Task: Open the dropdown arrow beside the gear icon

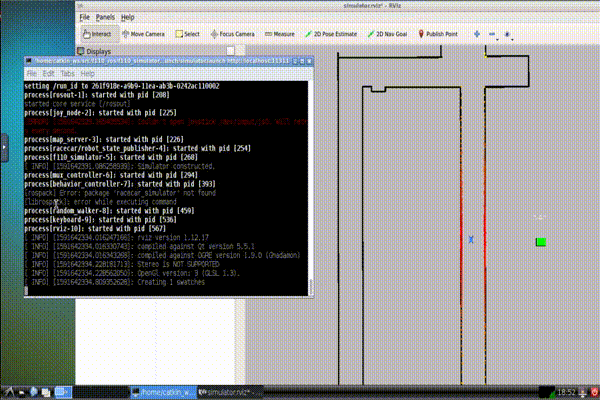Action: [x=512, y=39]
